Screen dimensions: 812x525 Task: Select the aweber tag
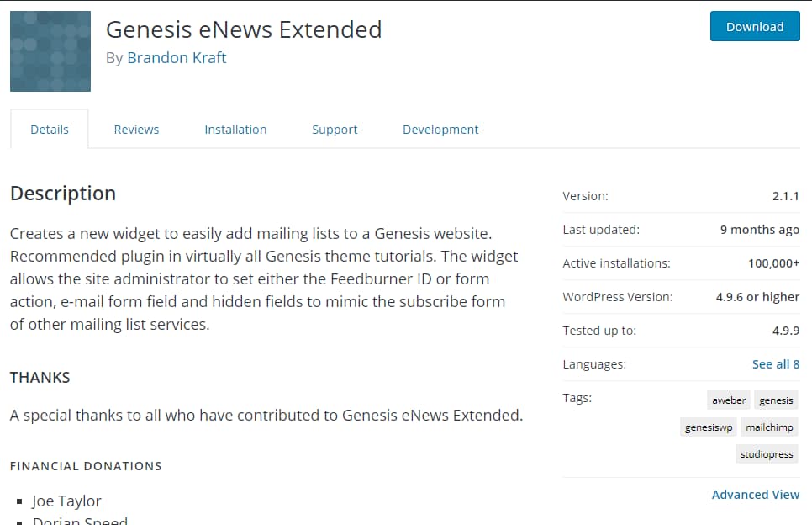[x=727, y=400]
